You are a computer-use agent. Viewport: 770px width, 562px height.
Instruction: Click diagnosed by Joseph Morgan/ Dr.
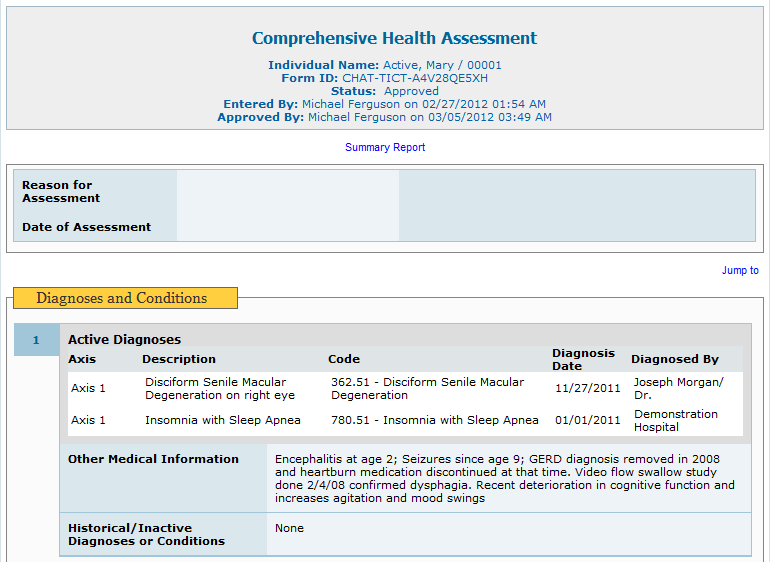click(x=679, y=389)
